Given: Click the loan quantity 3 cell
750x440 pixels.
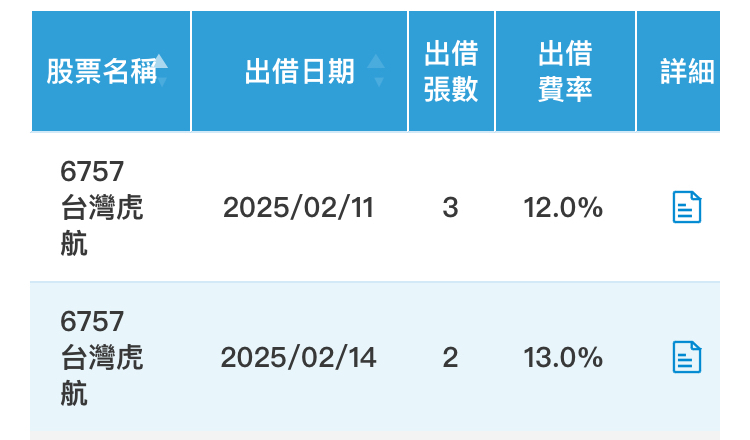Looking at the screenshot, I should (450, 208).
